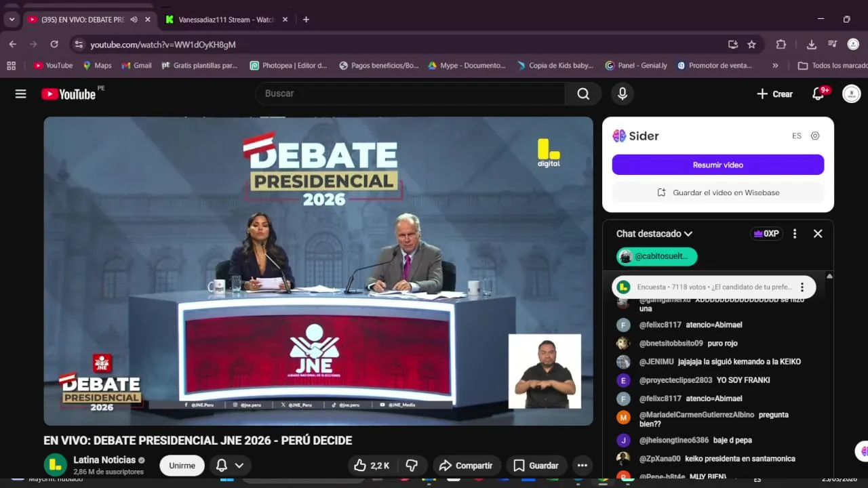This screenshot has height=488, width=868.
Task: Open a new browser tab
Action: point(306,20)
